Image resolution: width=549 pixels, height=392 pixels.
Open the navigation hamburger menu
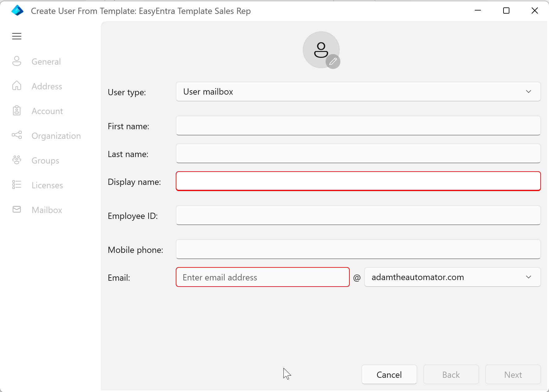pyautogui.click(x=16, y=36)
